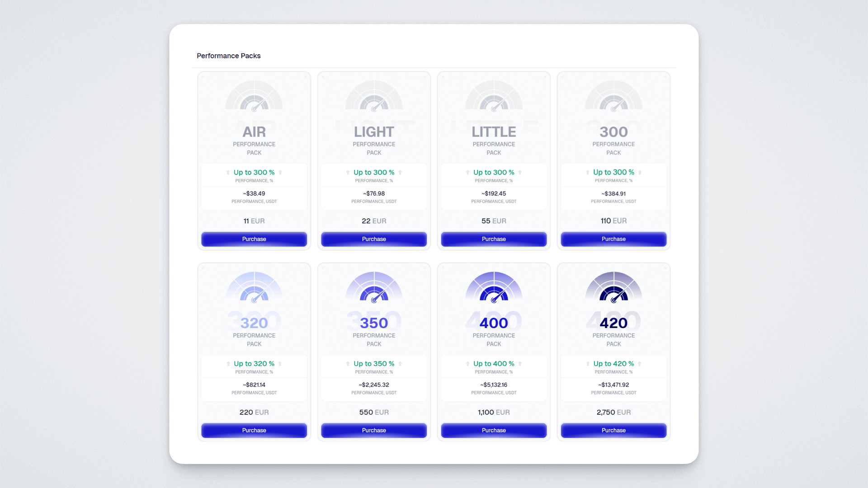
Task: Click the 420 pack speedometer icon
Action: pos(613,287)
